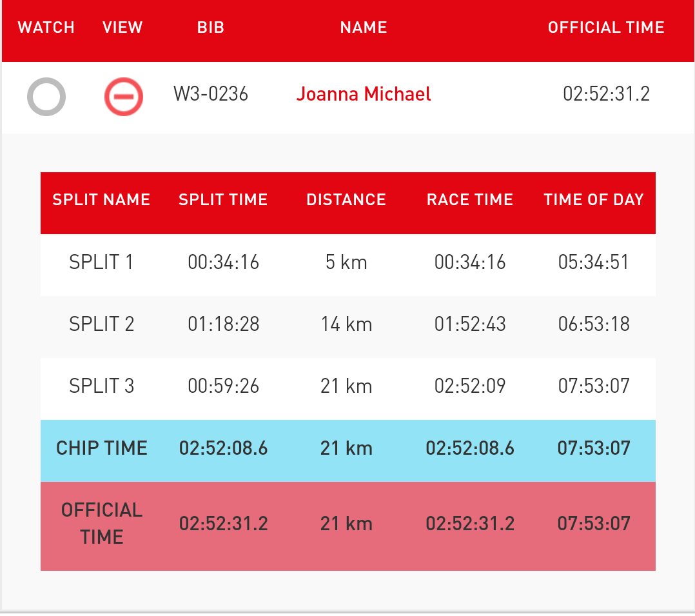
Task: Select the SPLIT 1 row label
Action: click(101, 262)
